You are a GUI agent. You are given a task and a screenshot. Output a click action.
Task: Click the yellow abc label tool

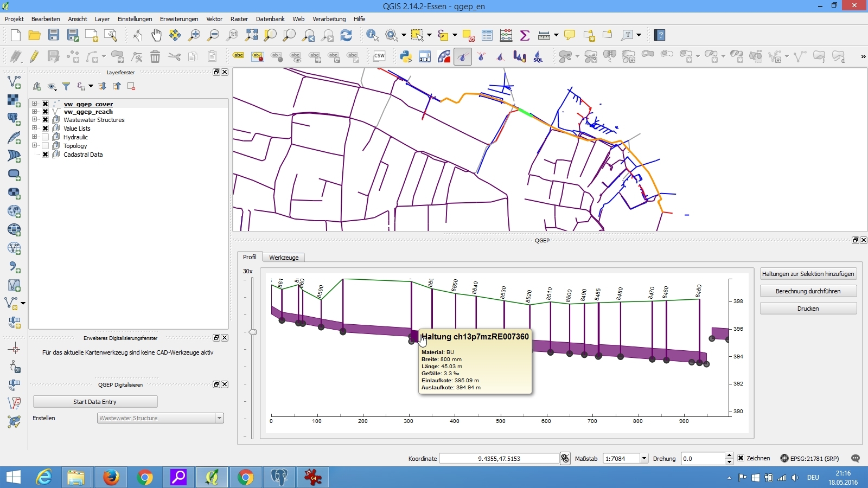pos(238,56)
